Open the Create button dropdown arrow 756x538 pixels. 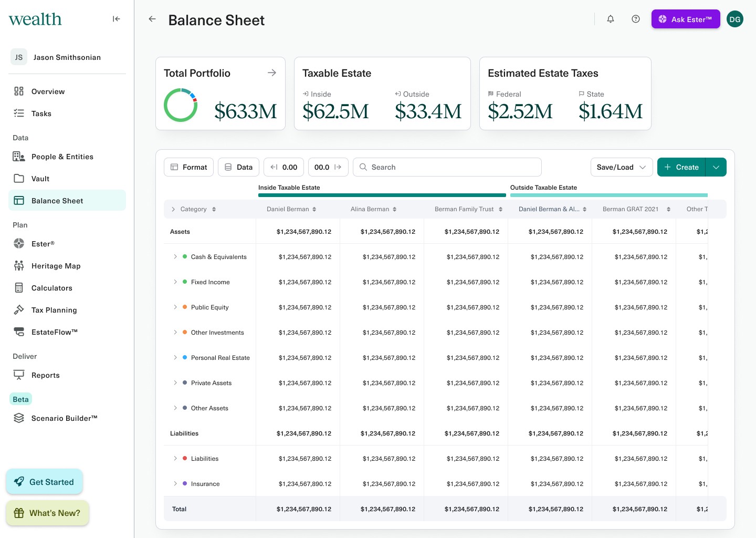click(716, 167)
